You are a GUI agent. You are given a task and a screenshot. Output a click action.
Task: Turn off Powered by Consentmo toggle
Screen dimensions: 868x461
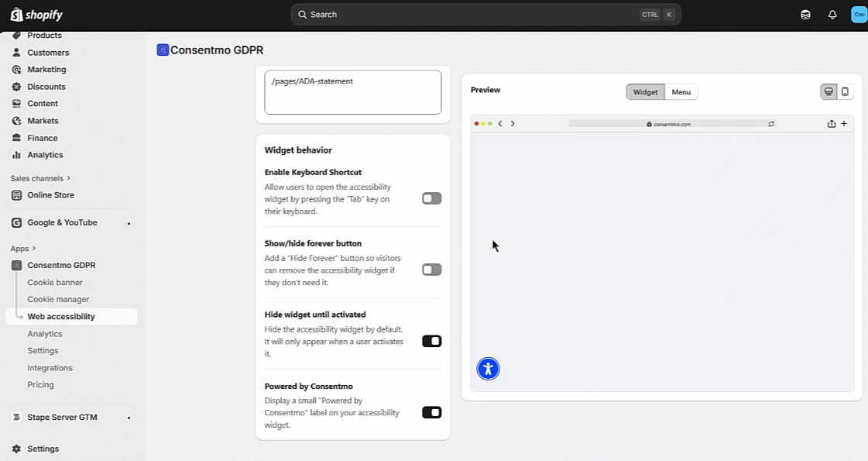(431, 413)
